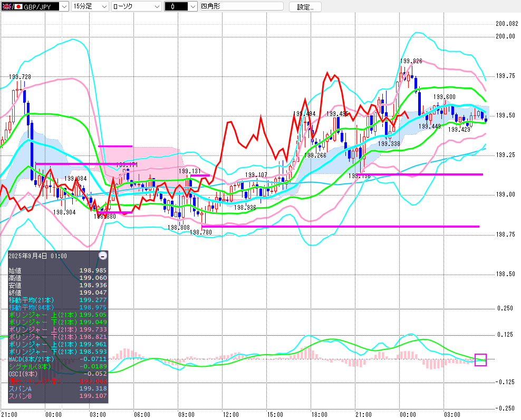This screenshot has width=521, height=420.
Task: Select the スパンB row label
Action: click(x=20, y=396)
